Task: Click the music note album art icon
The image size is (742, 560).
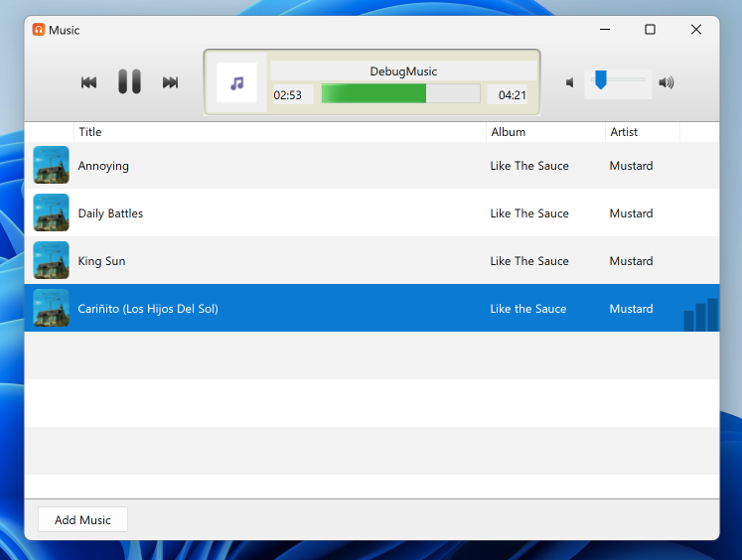Action: pos(236,82)
